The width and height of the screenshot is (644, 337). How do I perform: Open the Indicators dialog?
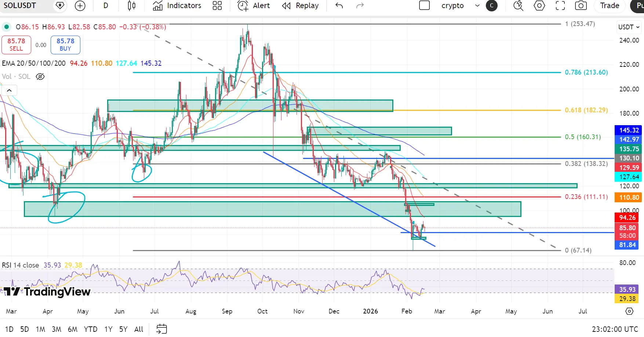click(177, 6)
